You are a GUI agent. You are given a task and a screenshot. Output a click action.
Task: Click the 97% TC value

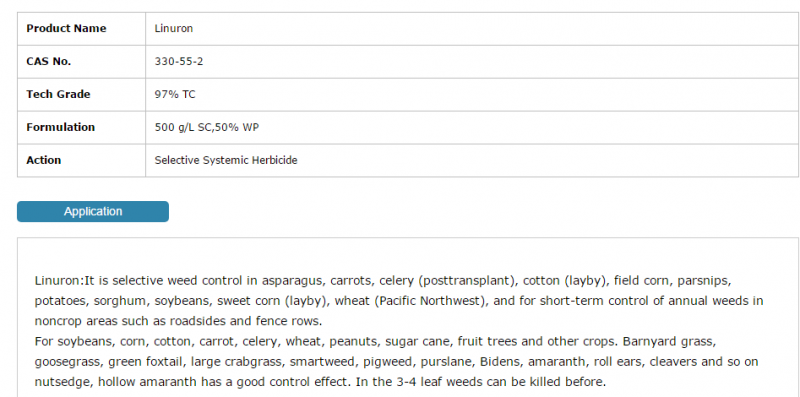click(175, 94)
